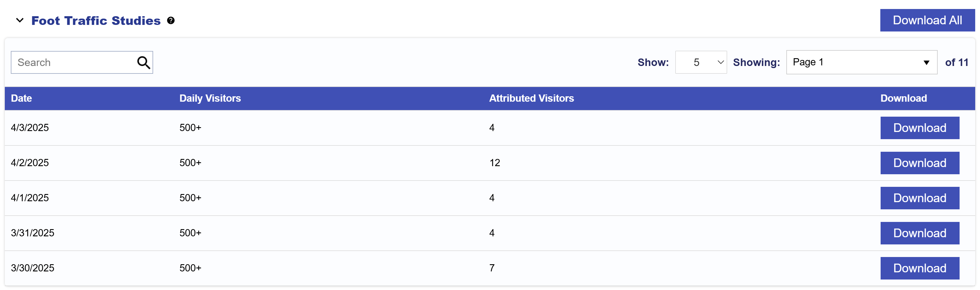Image resolution: width=980 pixels, height=290 pixels.
Task: Collapse the Foot Traffic Studies section
Action: (x=20, y=20)
